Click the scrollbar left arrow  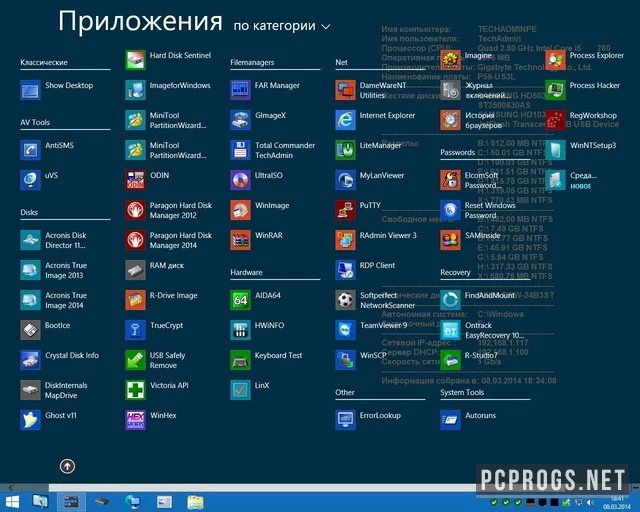11,488
